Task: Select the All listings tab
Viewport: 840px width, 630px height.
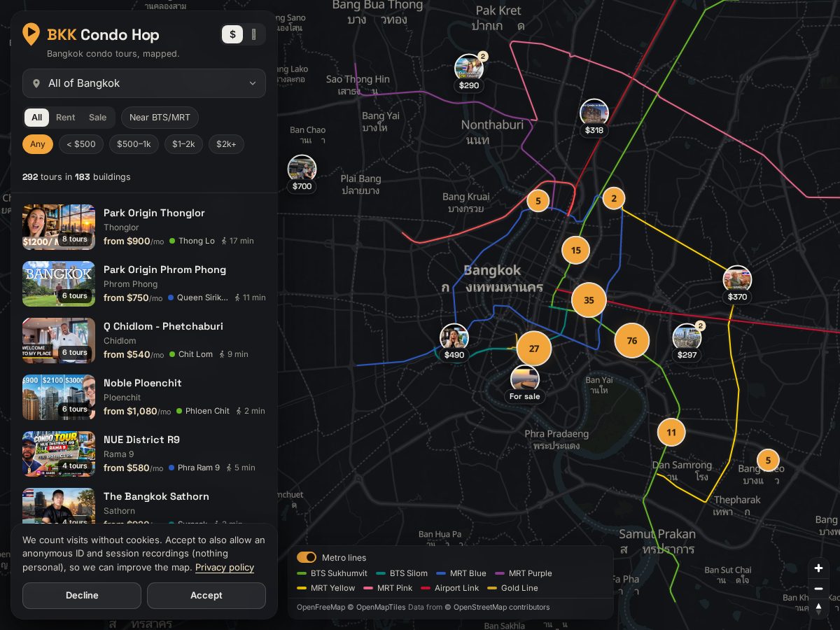Action: 37,118
